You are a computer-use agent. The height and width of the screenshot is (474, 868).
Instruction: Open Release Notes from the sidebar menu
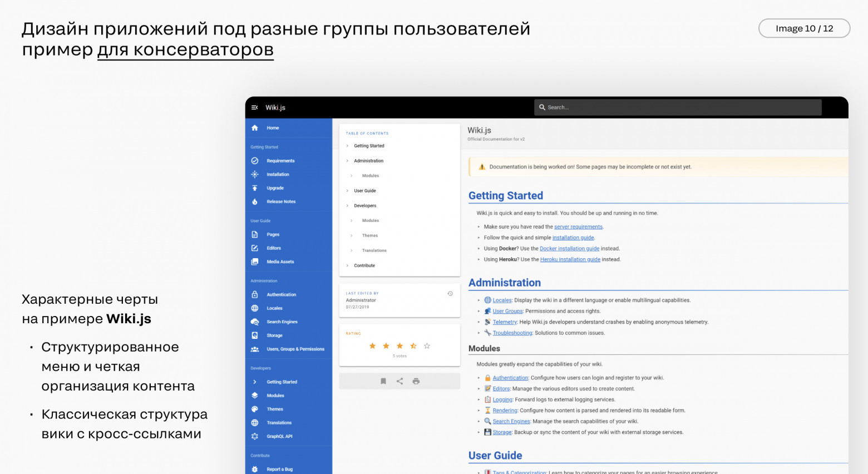[281, 201]
